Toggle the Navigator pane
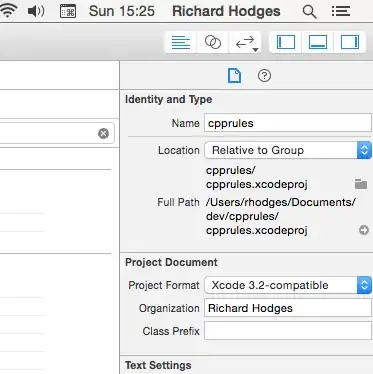The height and width of the screenshot is (374, 373). pyautogui.click(x=286, y=42)
